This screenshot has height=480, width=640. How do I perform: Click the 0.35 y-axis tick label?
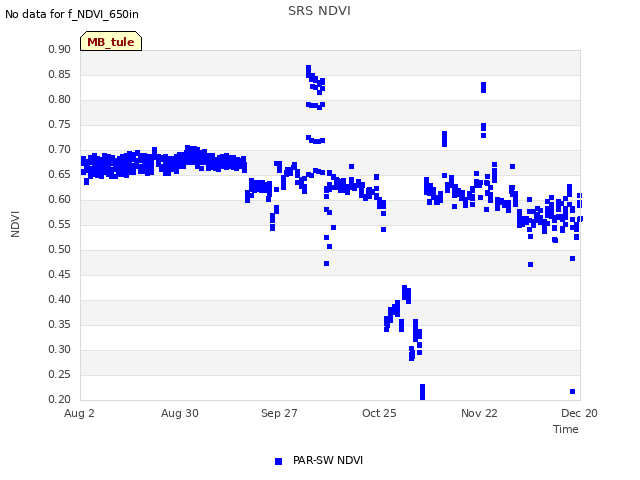pos(60,324)
